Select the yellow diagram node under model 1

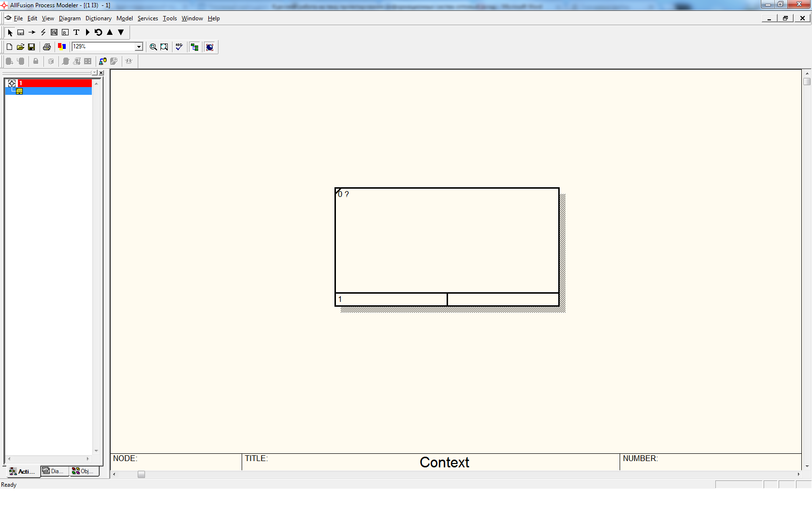coord(19,91)
